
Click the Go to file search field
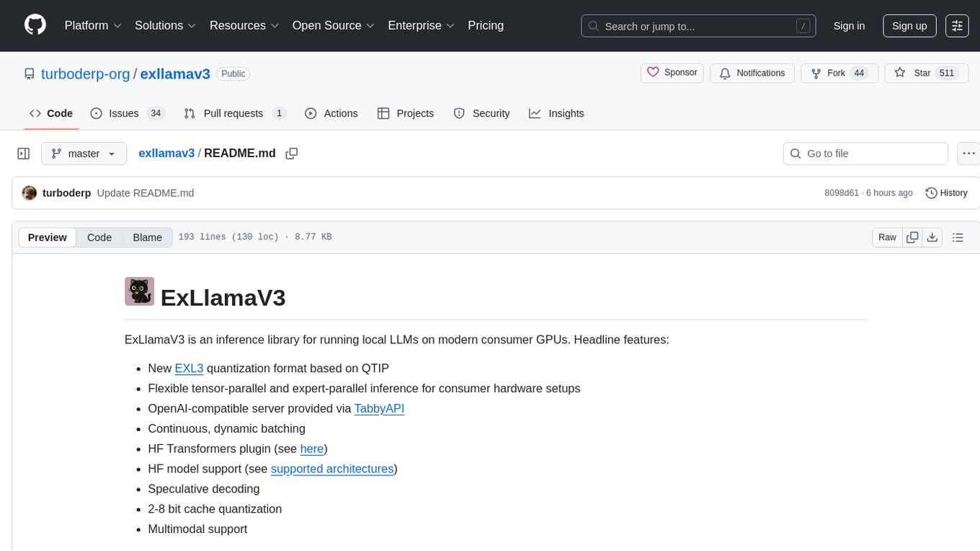pyautogui.click(x=865, y=154)
